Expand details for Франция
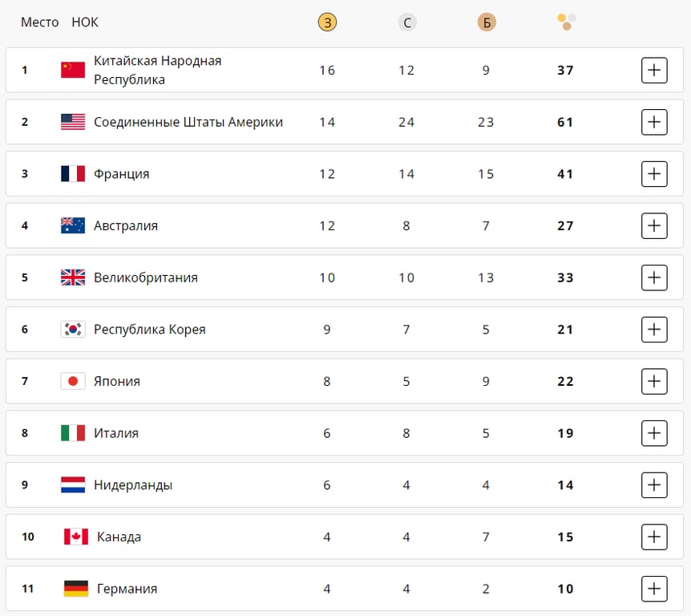The image size is (691, 616). [x=654, y=173]
